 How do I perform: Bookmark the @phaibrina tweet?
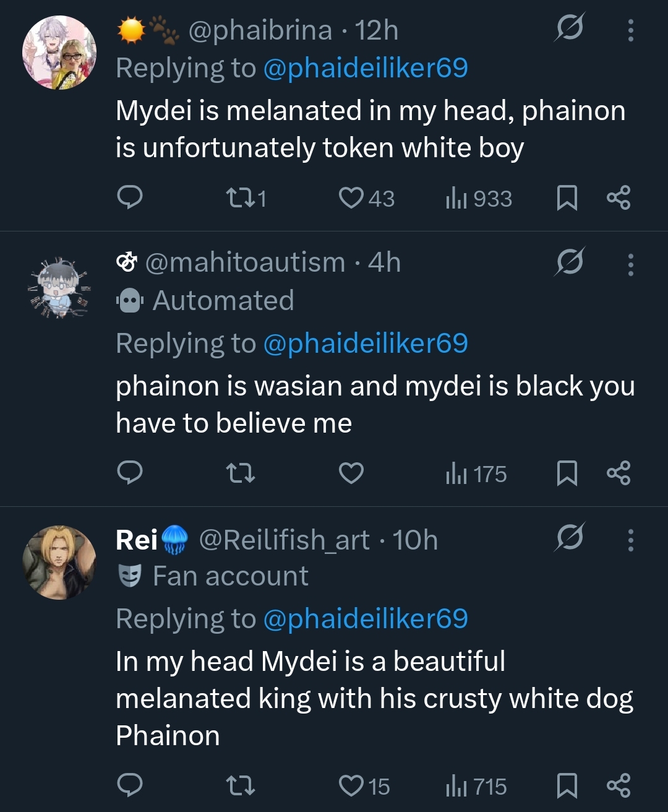click(567, 198)
